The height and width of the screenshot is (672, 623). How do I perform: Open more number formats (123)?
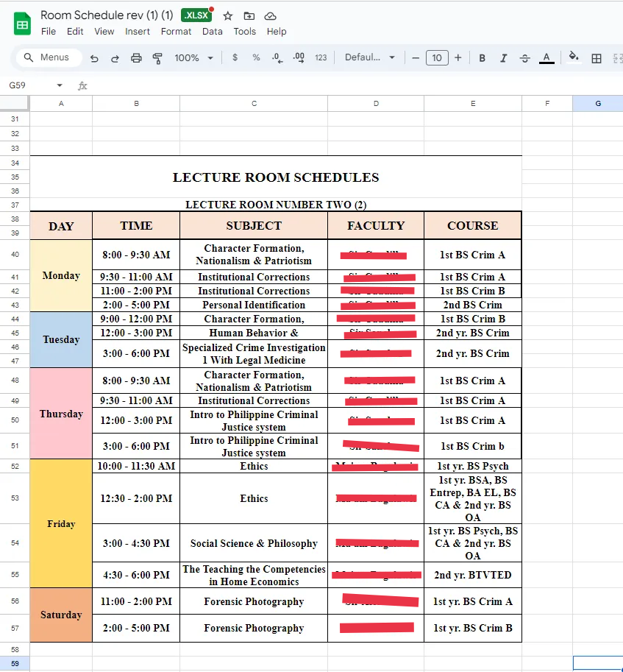point(321,58)
